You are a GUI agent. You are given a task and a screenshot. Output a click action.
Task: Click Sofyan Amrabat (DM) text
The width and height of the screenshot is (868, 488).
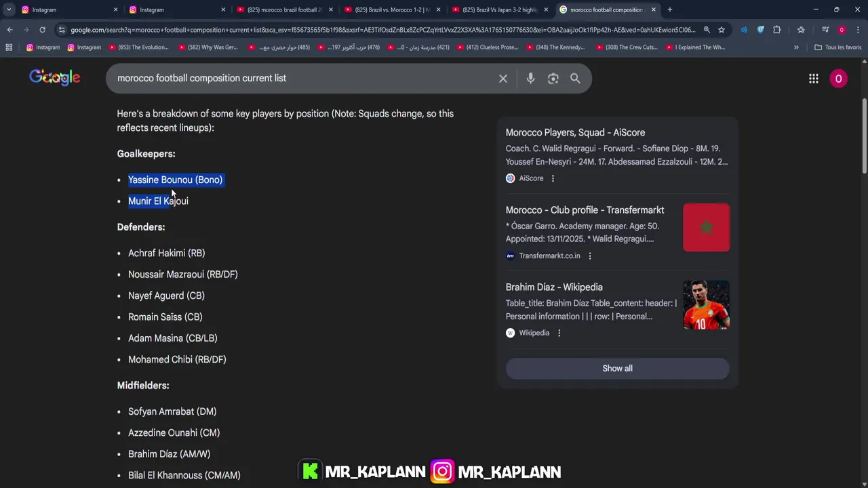click(x=172, y=411)
